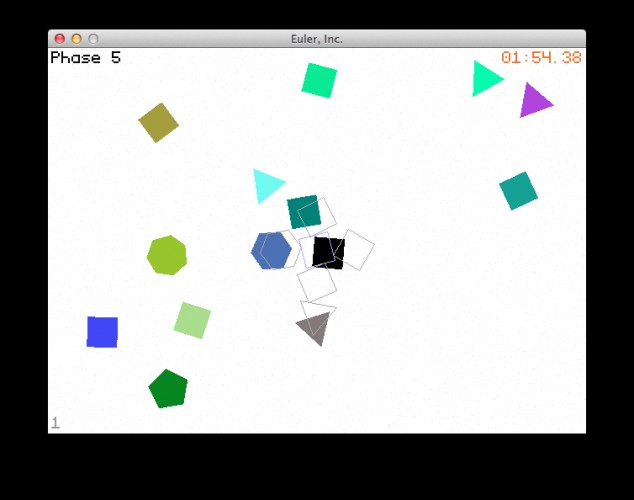Viewport: 634px width, 500px height.
Task: Click the bright blue square
Action: pos(102,332)
